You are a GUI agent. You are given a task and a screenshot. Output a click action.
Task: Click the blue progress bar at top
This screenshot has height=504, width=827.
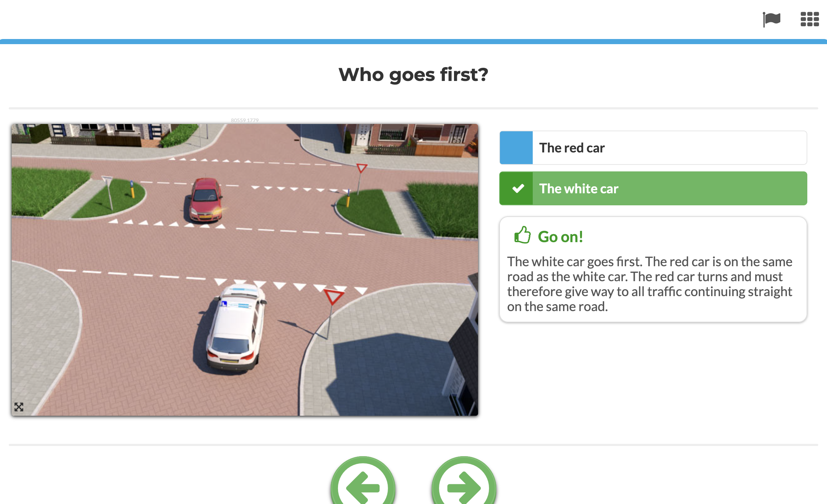[413, 42]
